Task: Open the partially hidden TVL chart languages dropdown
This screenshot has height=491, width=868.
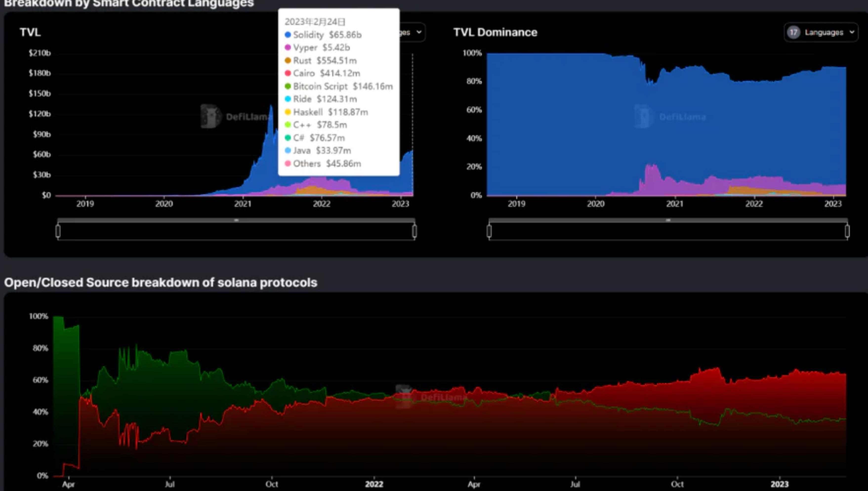Action: (x=412, y=32)
